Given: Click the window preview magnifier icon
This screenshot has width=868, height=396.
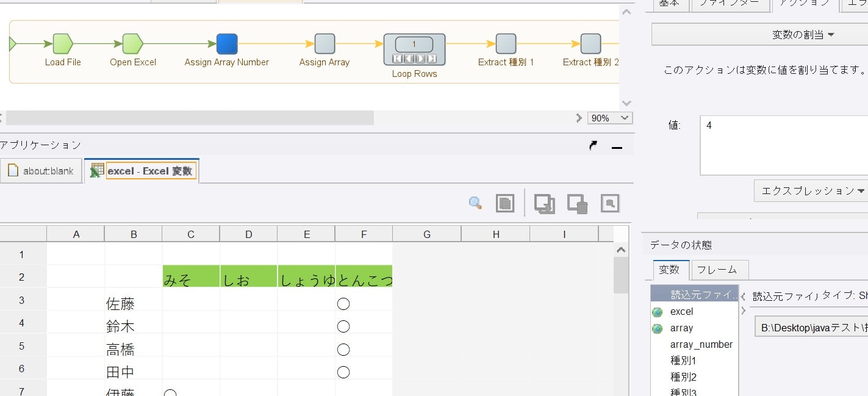Looking at the screenshot, I should (610, 203).
